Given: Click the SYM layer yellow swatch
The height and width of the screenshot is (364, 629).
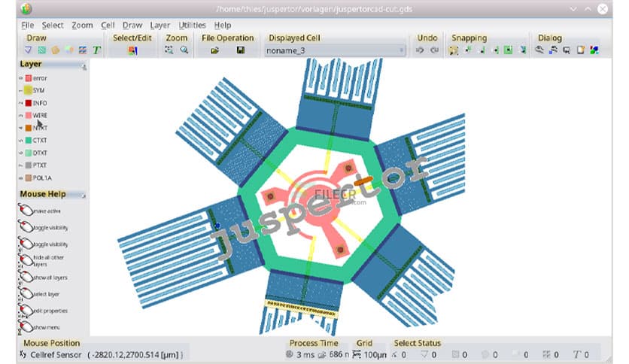Looking at the screenshot, I should [28, 90].
